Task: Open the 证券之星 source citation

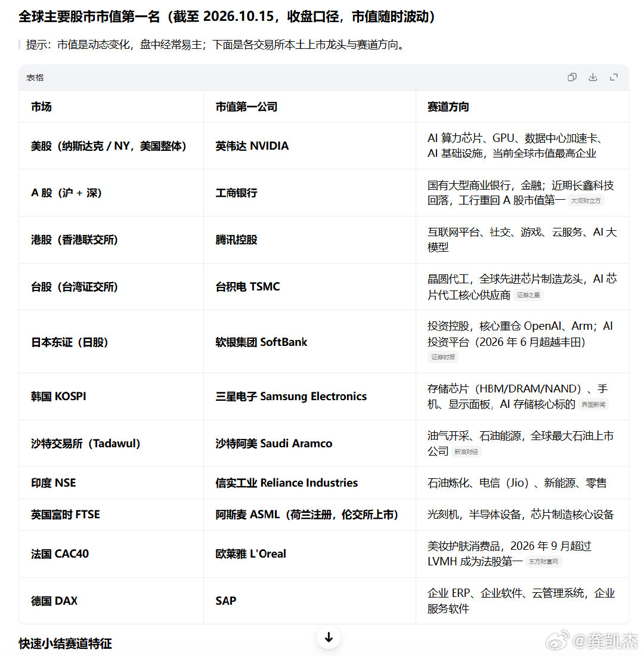Action: (528, 295)
